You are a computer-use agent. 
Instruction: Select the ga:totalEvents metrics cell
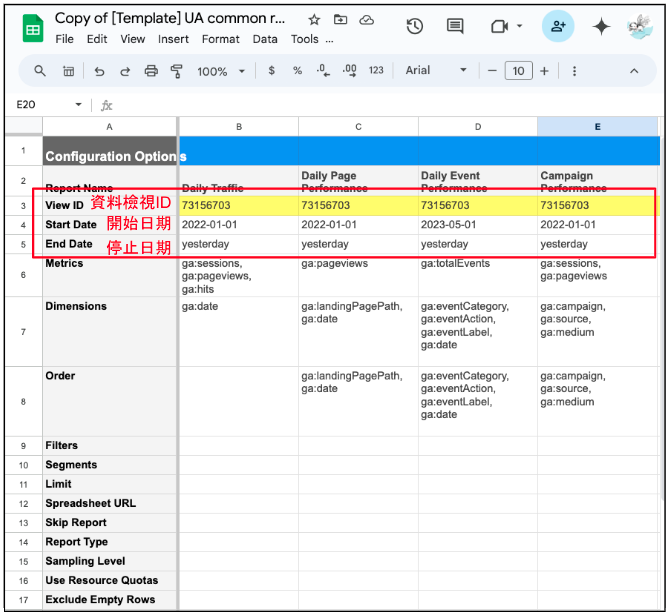[x=478, y=275]
